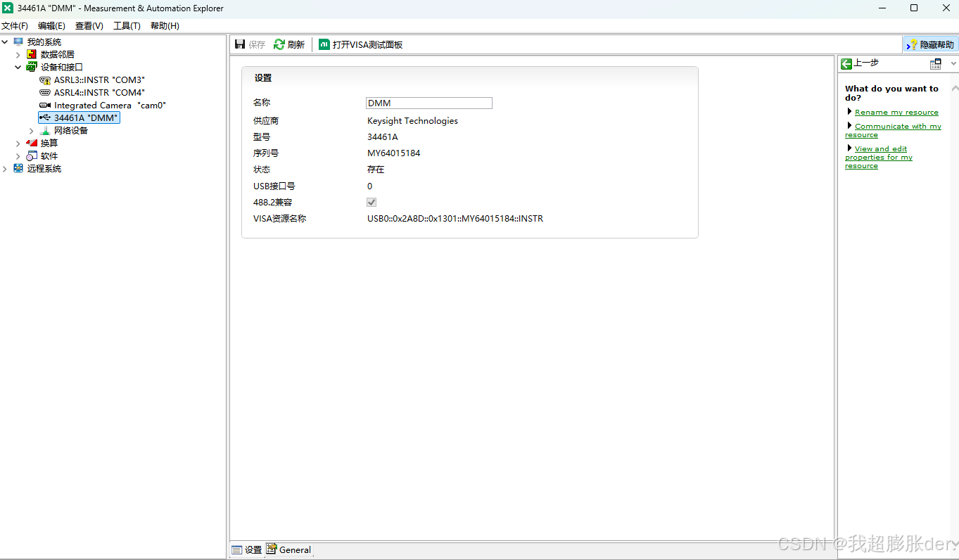This screenshot has height=560, width=959.
Task: Click the Name (名称) input field containing DMM
Action: click(429, 103)
